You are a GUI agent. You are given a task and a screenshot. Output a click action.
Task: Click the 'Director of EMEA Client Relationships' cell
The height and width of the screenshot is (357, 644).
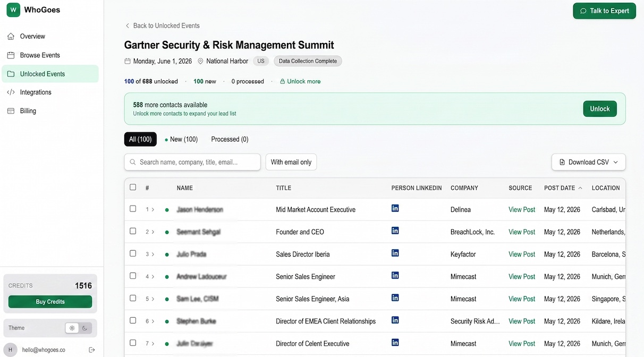(326, 321)
